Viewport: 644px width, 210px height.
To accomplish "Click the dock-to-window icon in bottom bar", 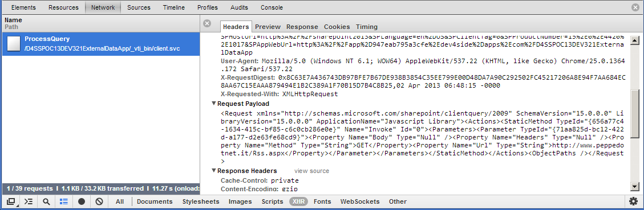I will [x=11, y=202].
